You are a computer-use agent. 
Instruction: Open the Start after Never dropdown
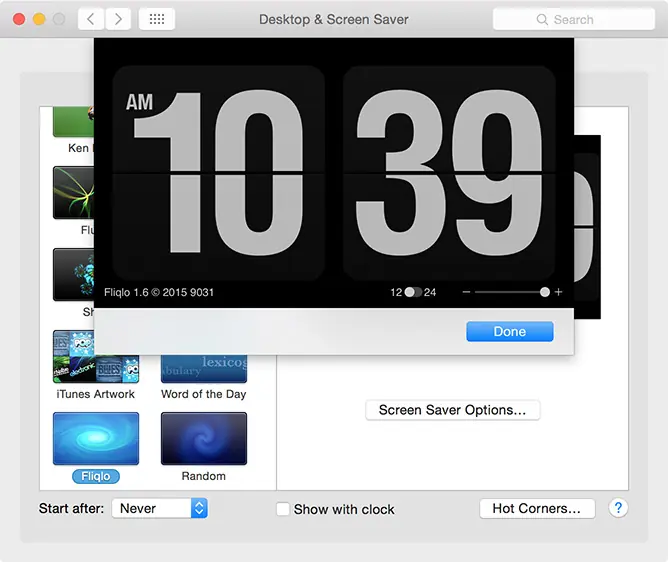(160, 508)
